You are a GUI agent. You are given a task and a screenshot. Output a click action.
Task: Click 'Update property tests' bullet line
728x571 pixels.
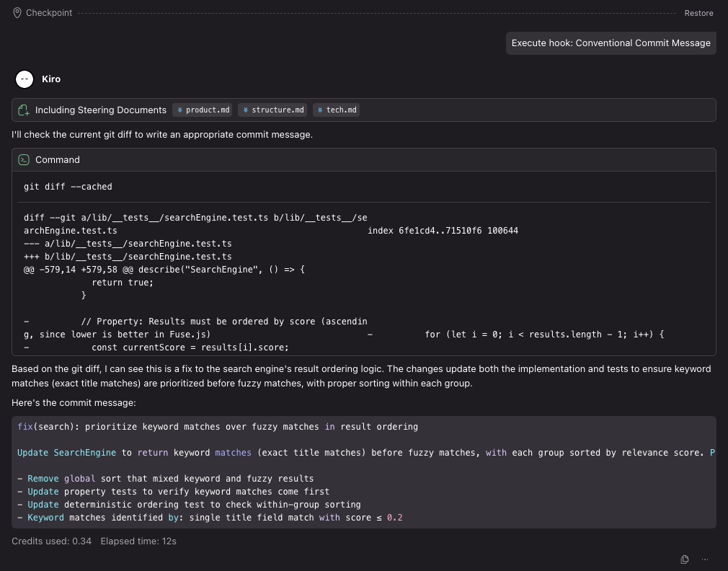(x=173, y=492)
